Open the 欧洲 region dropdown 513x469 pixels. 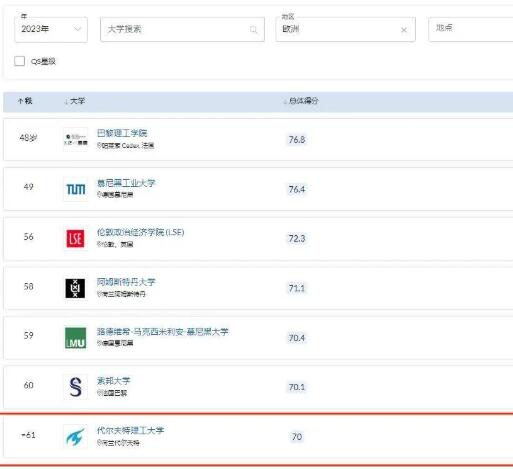click(345, 29)
